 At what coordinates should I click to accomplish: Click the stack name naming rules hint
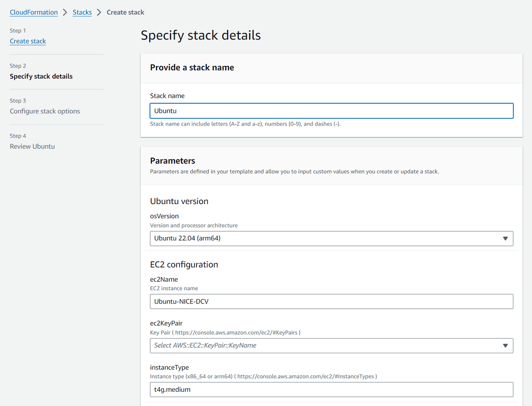tap(245, 124)
